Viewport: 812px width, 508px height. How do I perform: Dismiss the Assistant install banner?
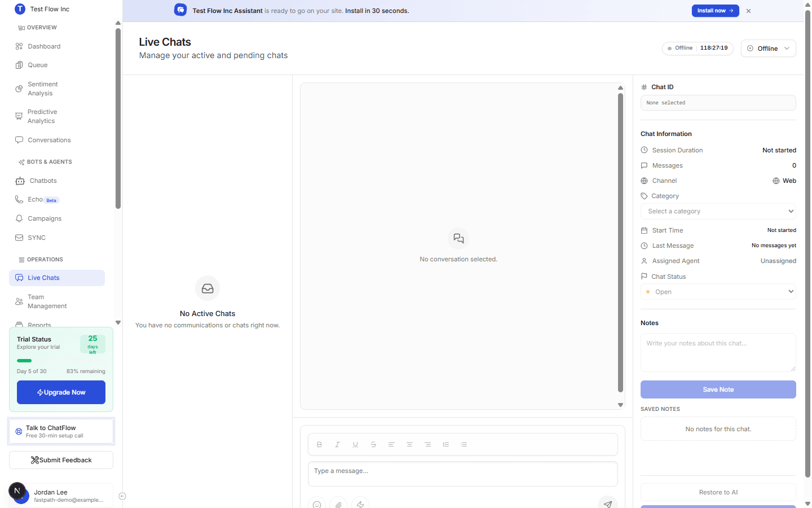pos(748,11)
